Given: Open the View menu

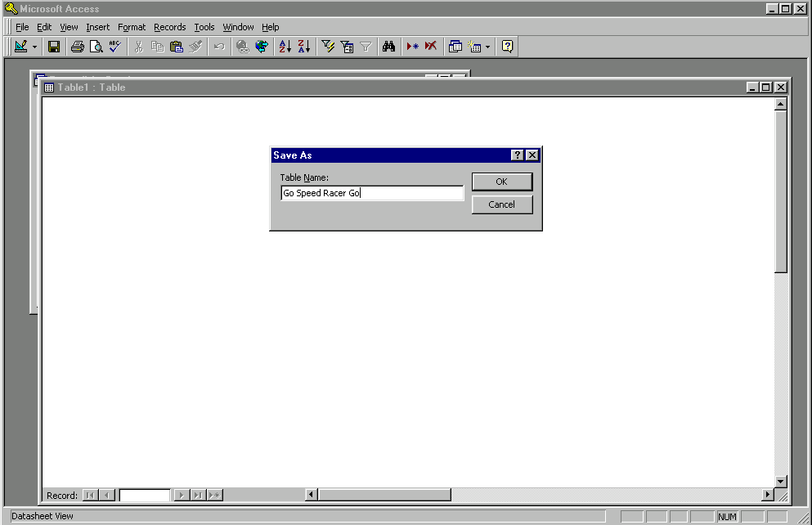Looking at the screenshot, I should tap(69, 27).
